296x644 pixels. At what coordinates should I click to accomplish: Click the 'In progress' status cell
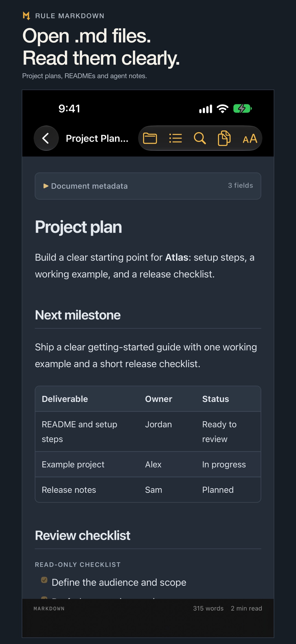(224, 465)
